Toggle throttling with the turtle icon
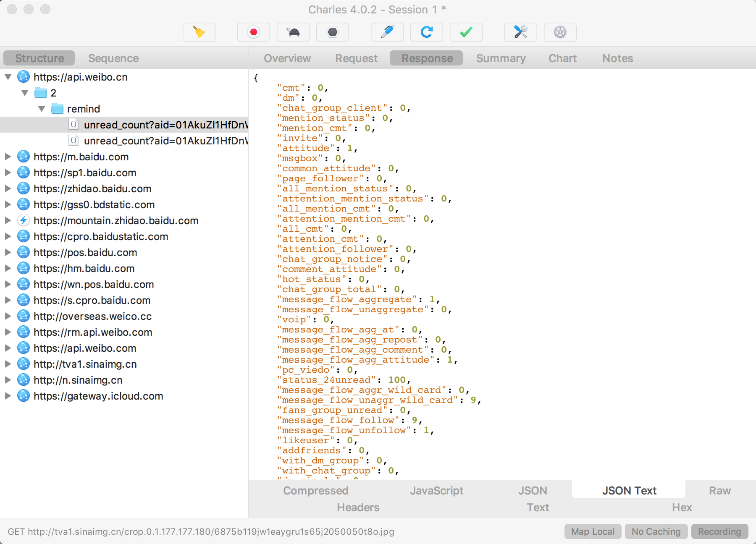The image size is (756, 544). [293, 32]
